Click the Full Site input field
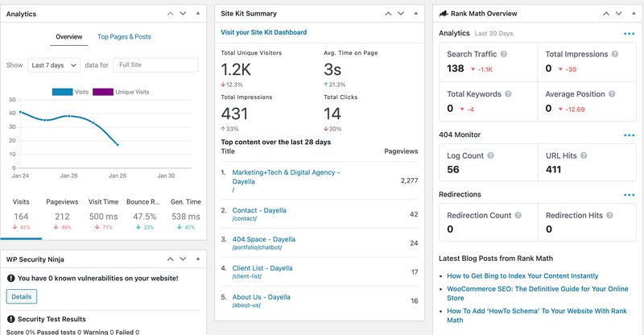 click(x=155, y=65)
